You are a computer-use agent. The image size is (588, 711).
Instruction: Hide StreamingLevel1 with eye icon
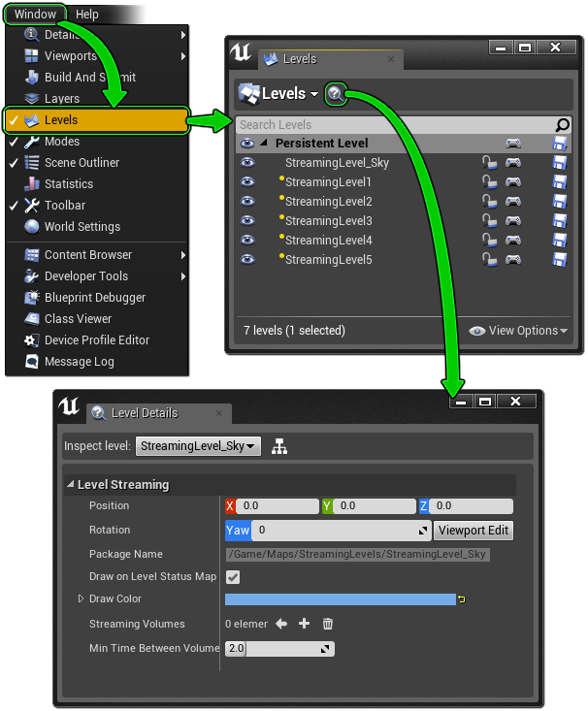pos(247,181)
